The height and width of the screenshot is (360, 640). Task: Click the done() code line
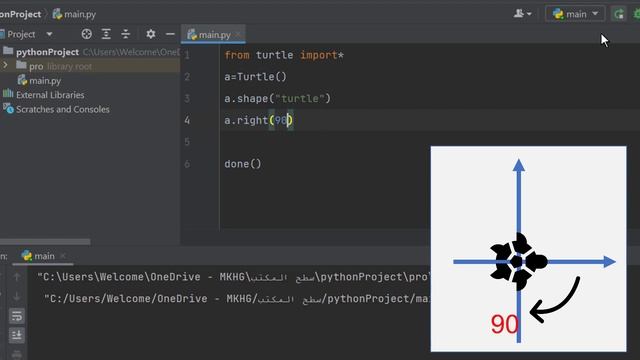(242, 164)
